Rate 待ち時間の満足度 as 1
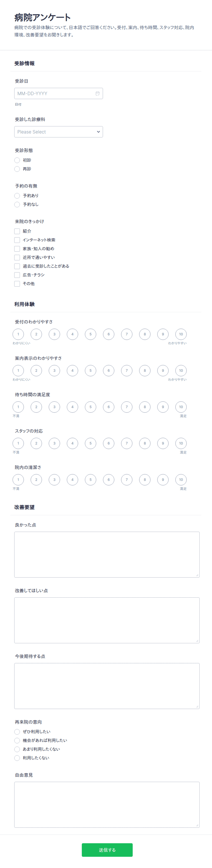Viewport: 212px width, 868px height. coord(18,407)
